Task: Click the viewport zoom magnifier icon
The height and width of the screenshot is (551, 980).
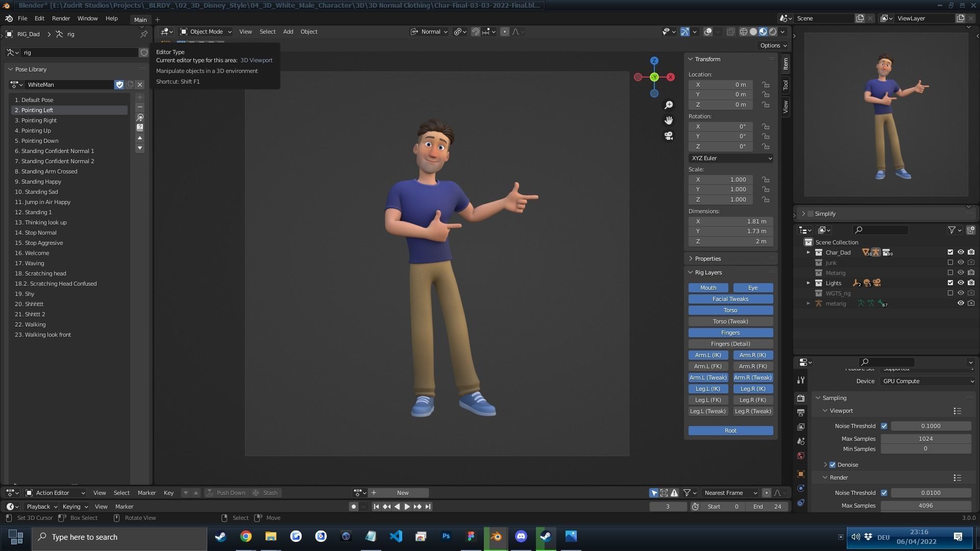Action: (x=669, y=105)
